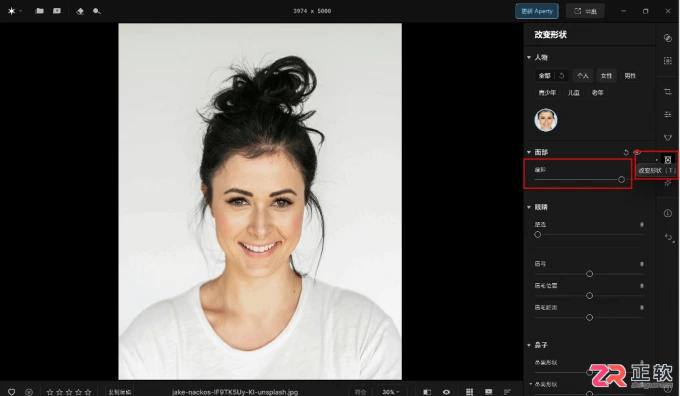The image size is (680, 396).
Task: Select the Reshape tool icon in sidebar
Action: [x=667, y=160]
